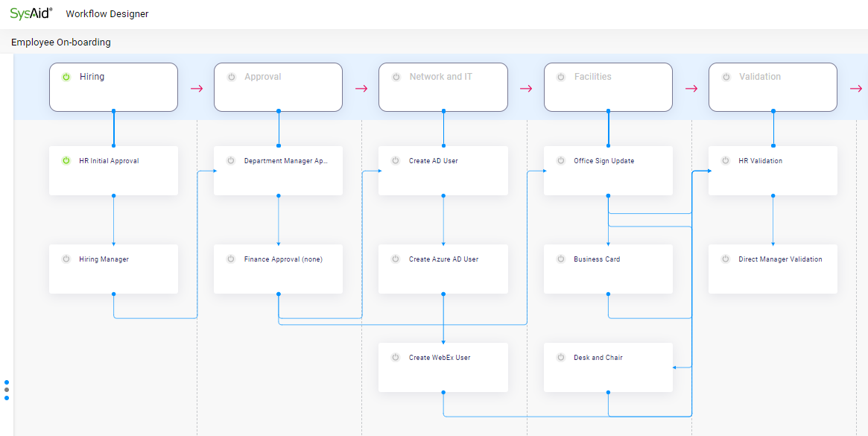
Task: Select Employee On-boarding workflow title
Action: point(61,42)
